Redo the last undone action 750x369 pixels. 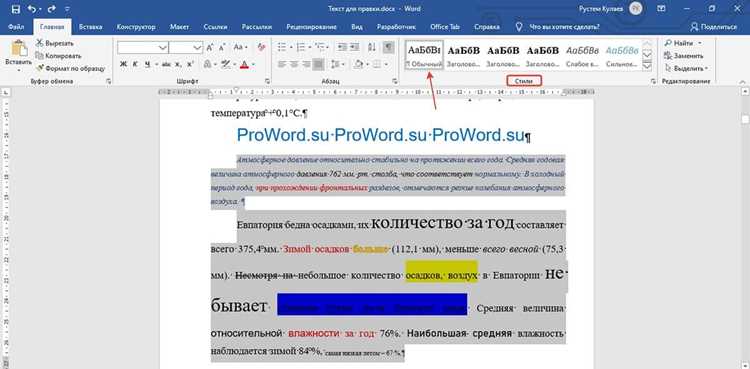(53, 9)
